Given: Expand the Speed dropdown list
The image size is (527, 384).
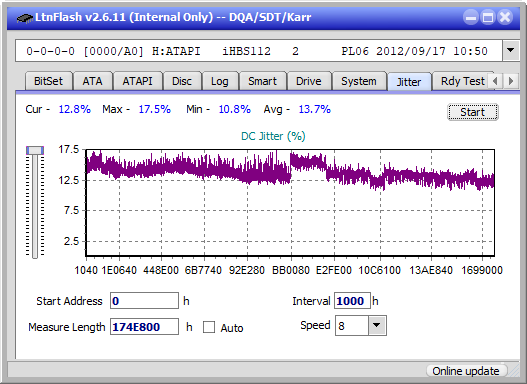Looking at the screenshot, I should 377,325.
